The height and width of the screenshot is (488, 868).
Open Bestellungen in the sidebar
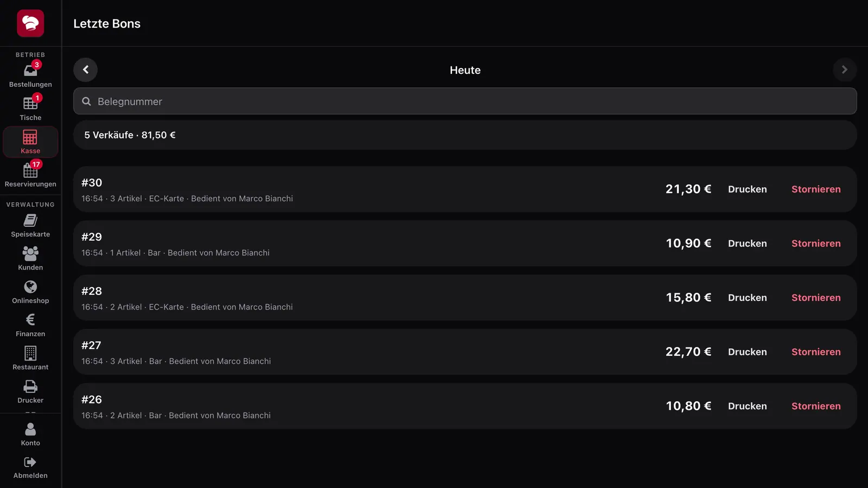30,75
